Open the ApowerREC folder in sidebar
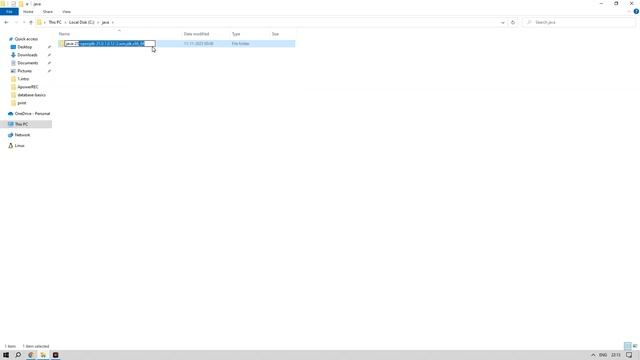Viewport: 640px width, 360px height. coord(28,87)
